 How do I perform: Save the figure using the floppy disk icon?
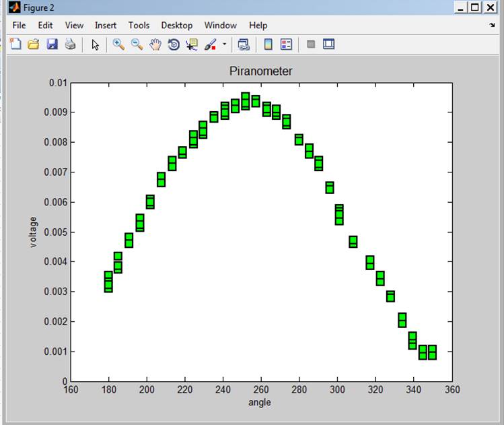(52, 44)
